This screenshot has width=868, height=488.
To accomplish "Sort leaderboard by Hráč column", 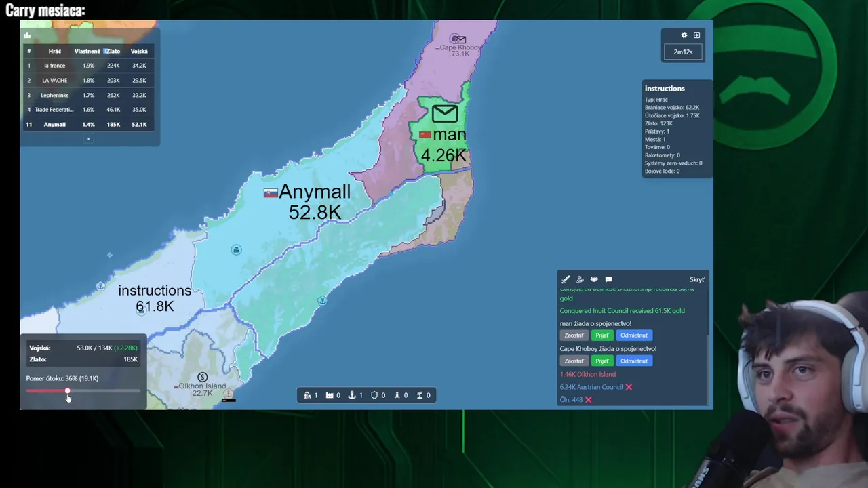I will (x=55, y=51).
